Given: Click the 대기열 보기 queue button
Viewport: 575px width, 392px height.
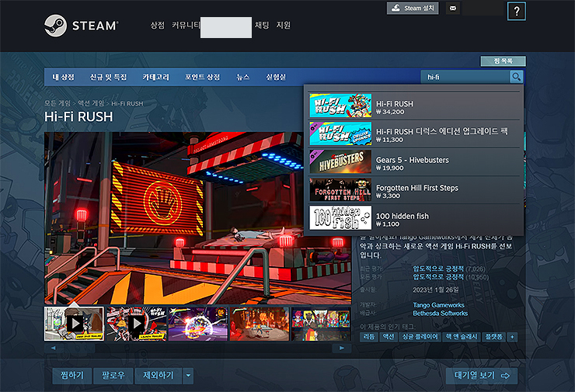Looking at the screenshot, I should [482, 376].
